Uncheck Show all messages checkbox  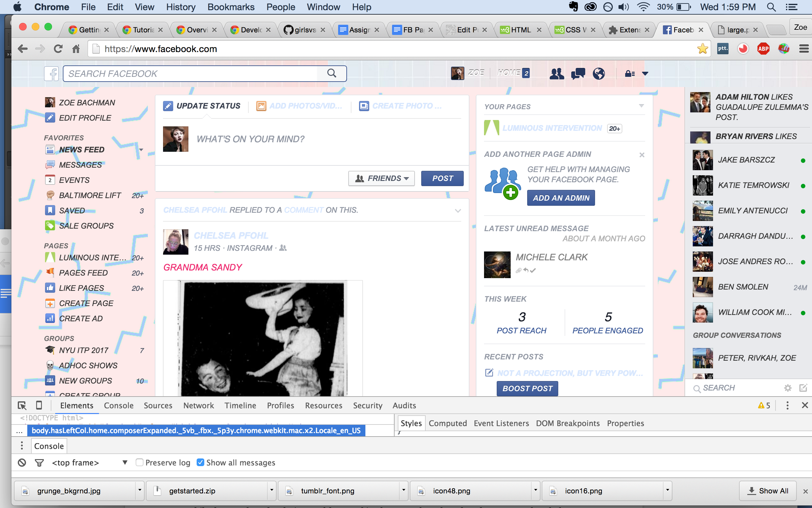tap(200, 463)
